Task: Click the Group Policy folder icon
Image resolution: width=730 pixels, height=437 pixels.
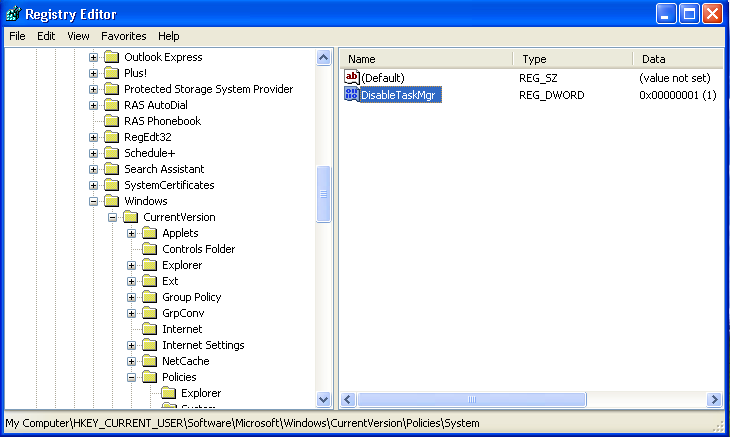Action: (x=149, y=297)
